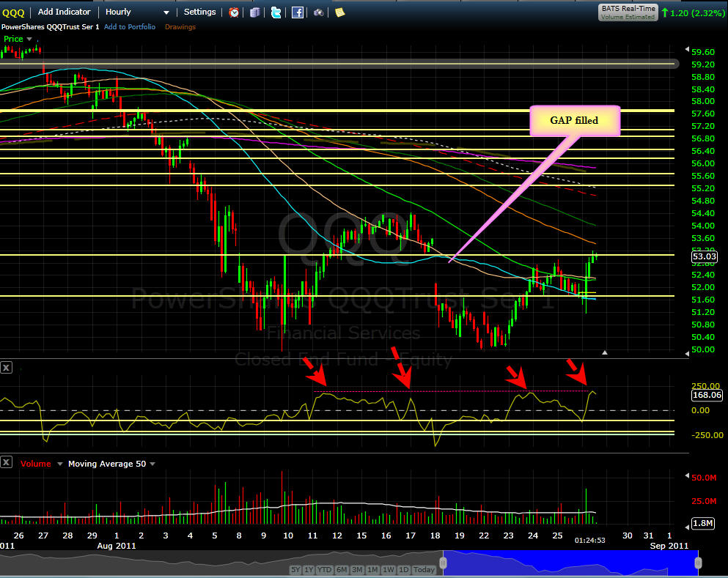Image resolution: width=728 pixels, height=578 pixels.
Task: Expand the Volume indicator dropdown
Action: tap(60, 464)
